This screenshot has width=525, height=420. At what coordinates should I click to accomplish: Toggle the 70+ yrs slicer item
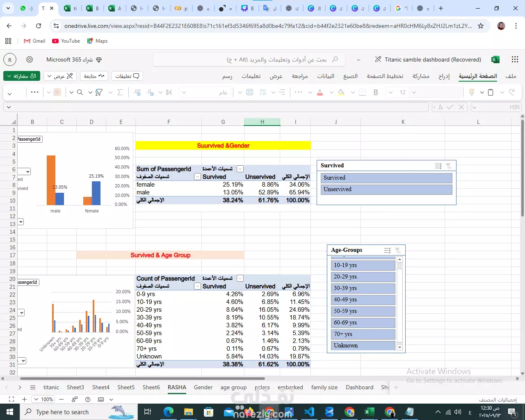[363, 334]
